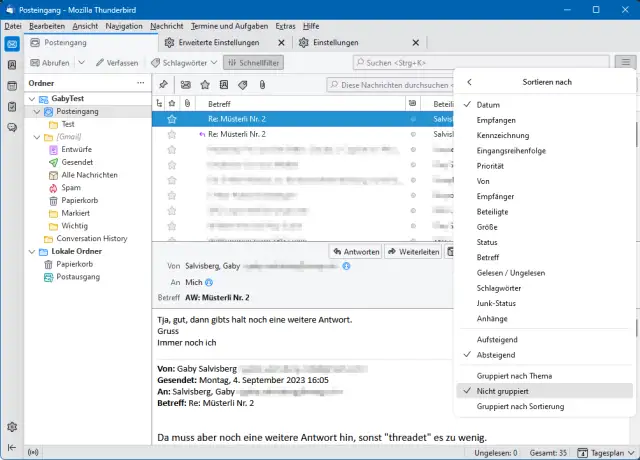Open the Abrufen dropdown arrow

point(80,63)
